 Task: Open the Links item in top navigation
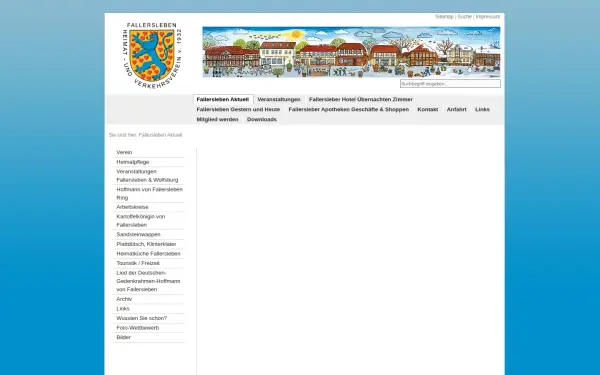tap(482, 109)
